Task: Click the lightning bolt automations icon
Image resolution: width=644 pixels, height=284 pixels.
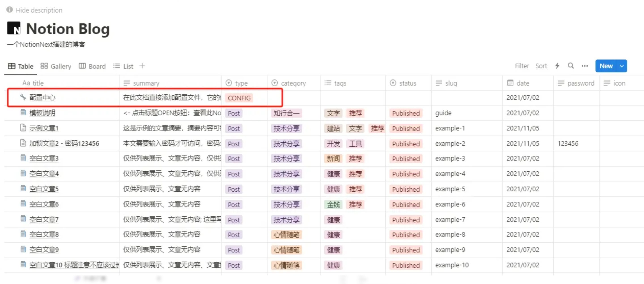Action: pos(557,66)
